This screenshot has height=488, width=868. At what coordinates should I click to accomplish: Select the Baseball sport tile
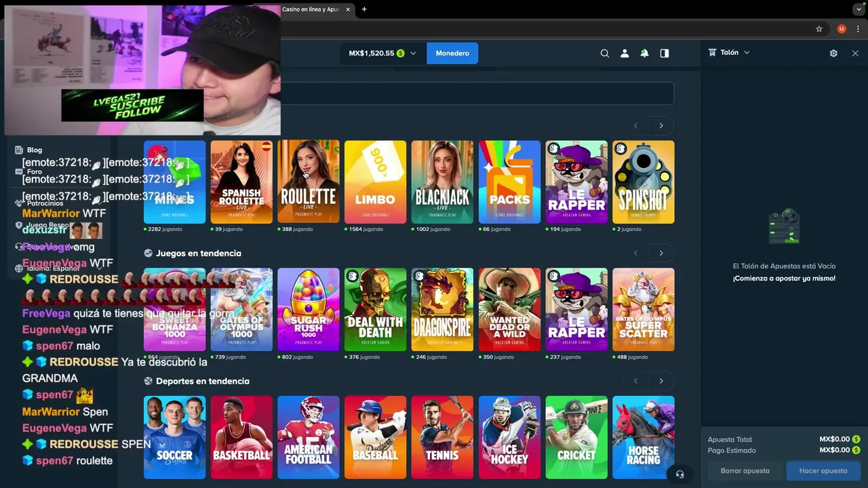point(375,438)
